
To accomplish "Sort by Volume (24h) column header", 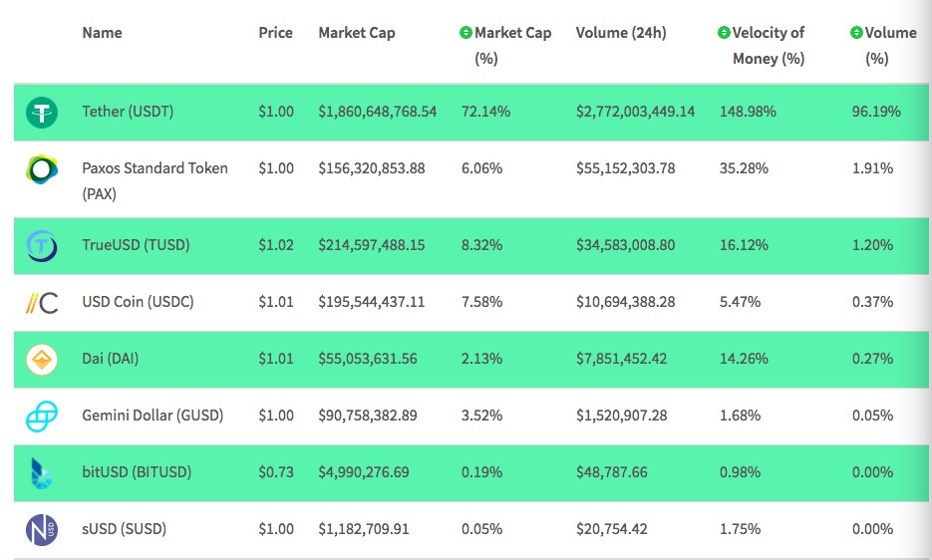I will click(621, 33).
